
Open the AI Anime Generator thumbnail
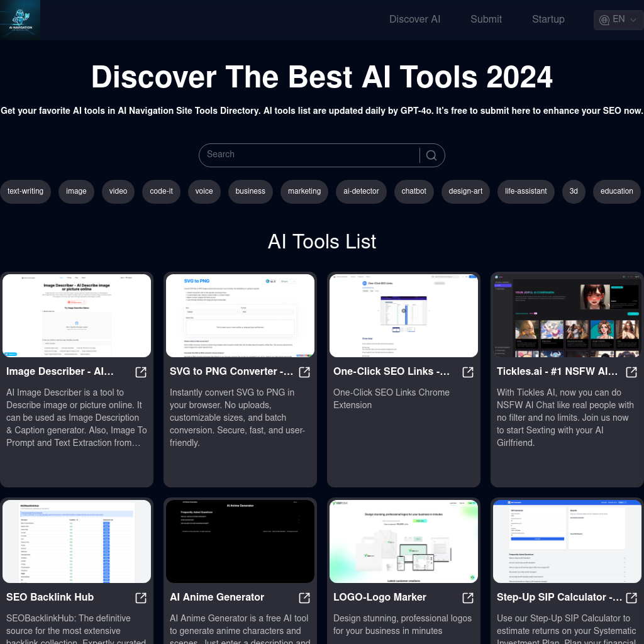[x=240, y=541]
